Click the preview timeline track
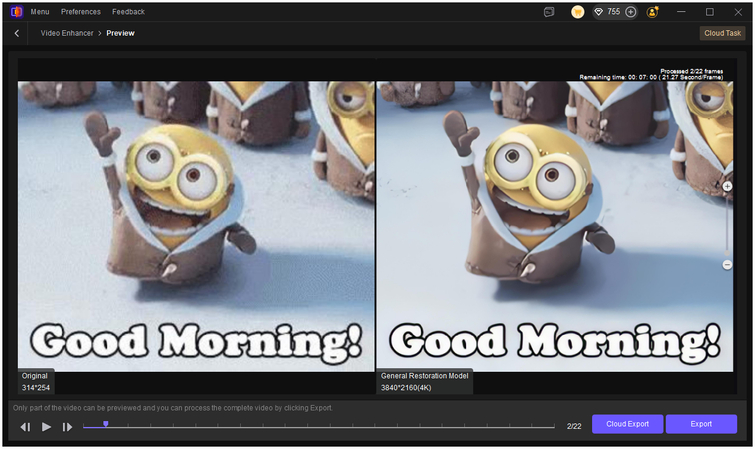The height and width of the screenshot is (449, 755). pyautogui.click(x=319, y=426)
